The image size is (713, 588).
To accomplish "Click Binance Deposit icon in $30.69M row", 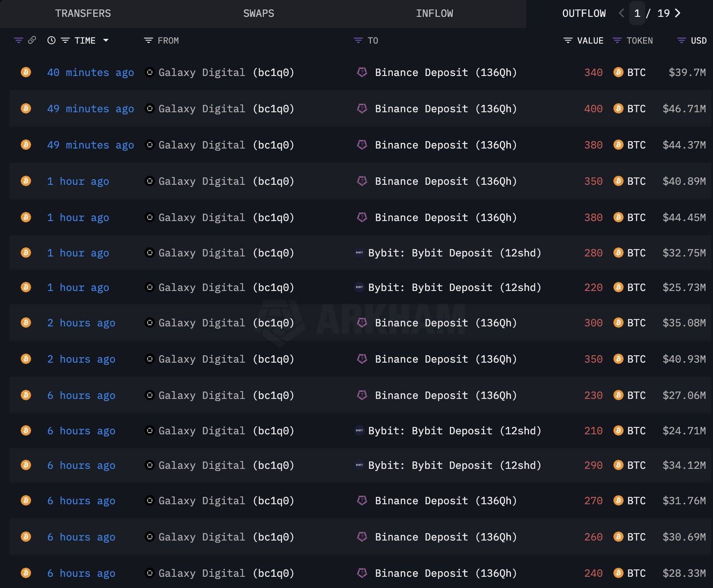I will (x=362, y=537).
